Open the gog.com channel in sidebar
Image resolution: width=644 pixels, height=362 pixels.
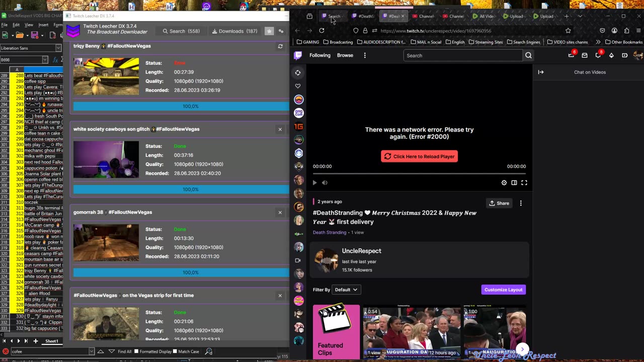click(x=299, y=113)
